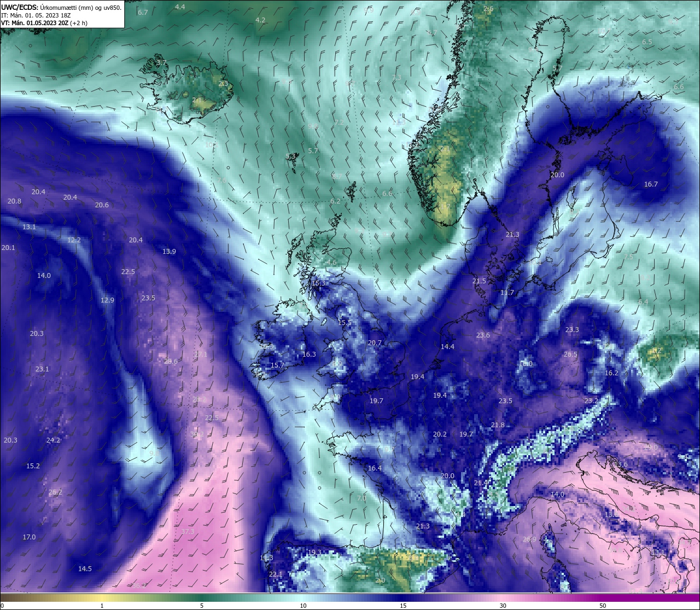Click the 20.6 data label
Viewport: 700px width, 610px height.
(x=102, y=205)
